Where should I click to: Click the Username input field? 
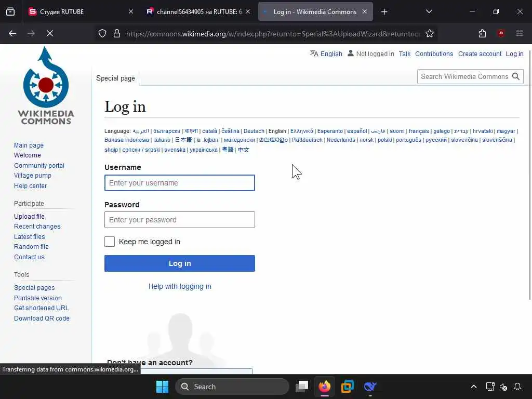tap(179, 183)
